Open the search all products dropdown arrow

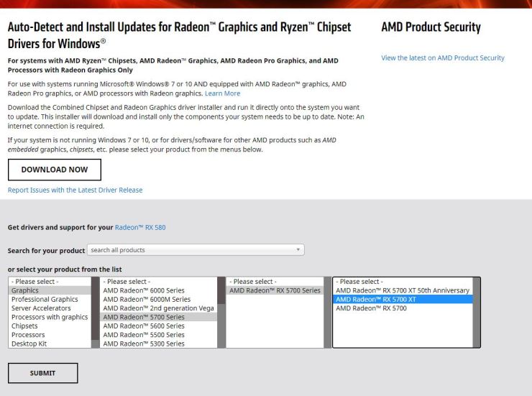(298, 250)
